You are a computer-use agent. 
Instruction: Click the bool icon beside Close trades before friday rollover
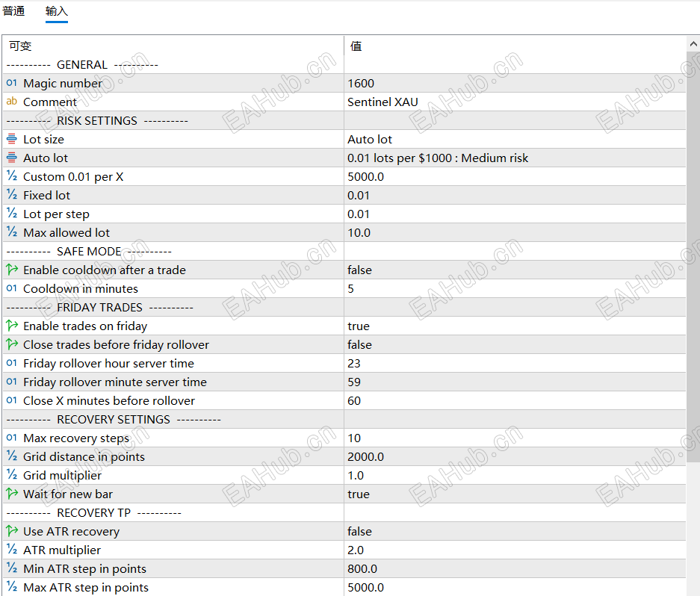pyautogui.click(x=12, y=344)
